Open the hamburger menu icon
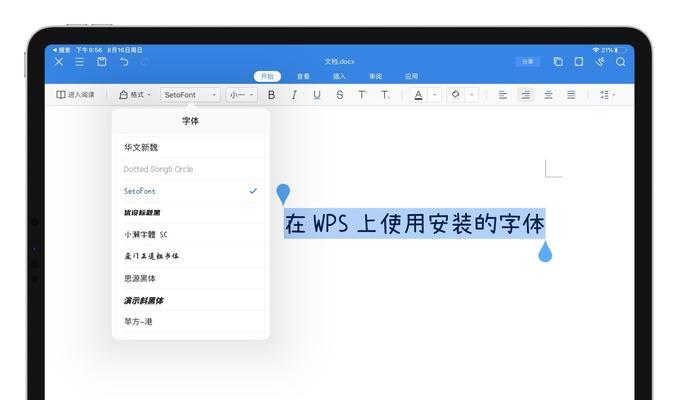The width and height of the screenshot is (678, 400). (80, 62)
